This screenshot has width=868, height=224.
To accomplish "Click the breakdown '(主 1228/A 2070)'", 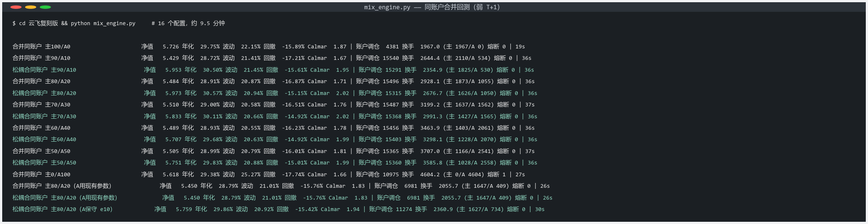I will coord(471,139).
